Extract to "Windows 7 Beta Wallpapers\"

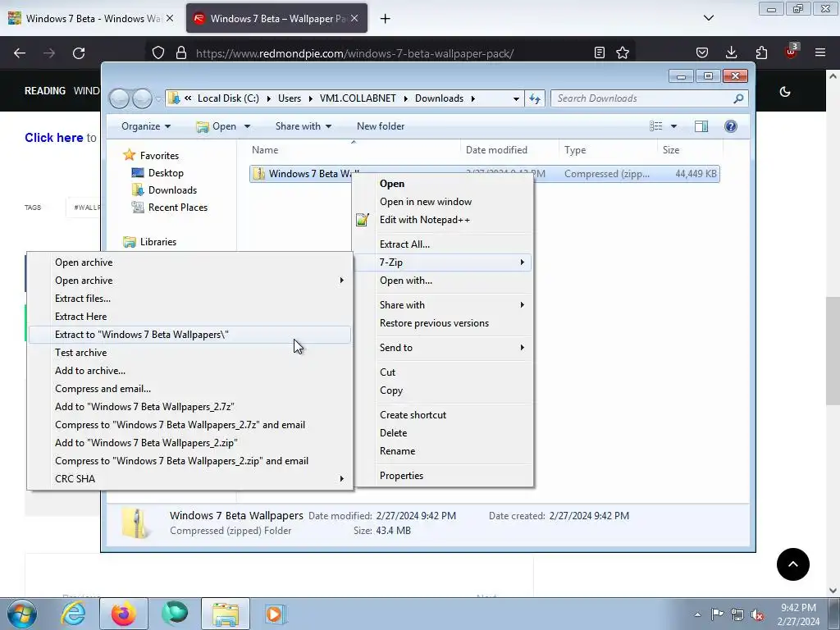189,335
